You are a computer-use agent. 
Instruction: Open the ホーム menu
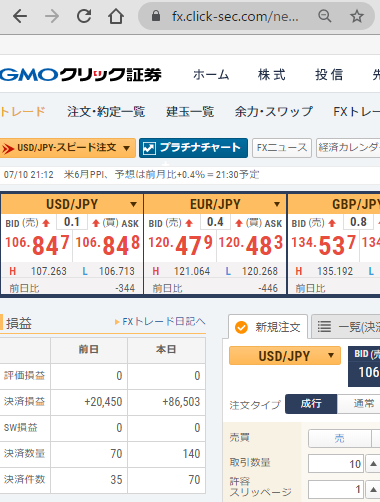(211, 75)
